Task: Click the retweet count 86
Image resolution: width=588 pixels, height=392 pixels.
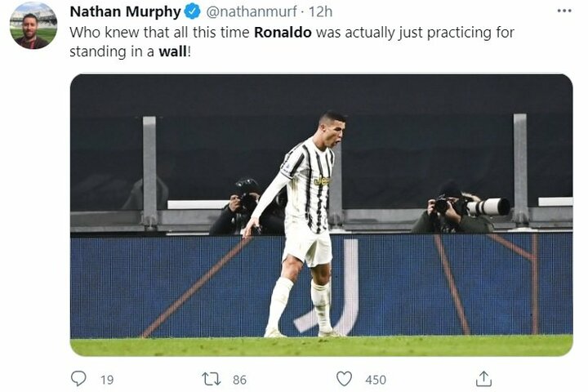Action: (239, 380)
